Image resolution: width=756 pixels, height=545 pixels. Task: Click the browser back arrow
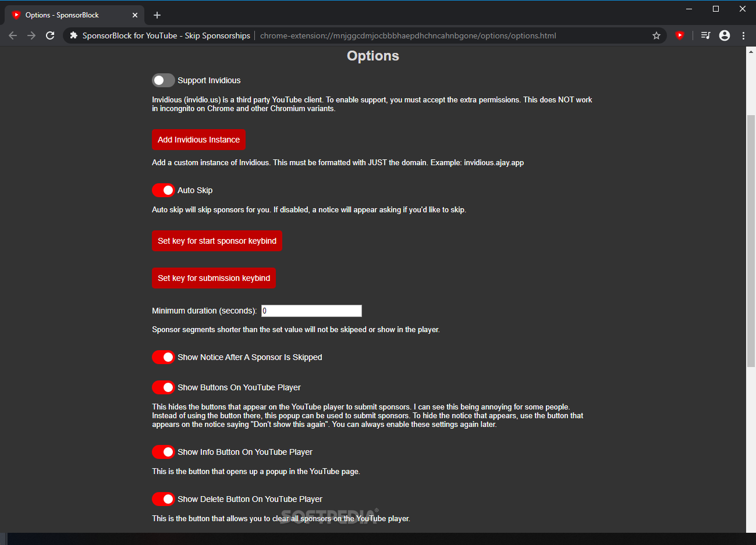click(x=13, y=35)
